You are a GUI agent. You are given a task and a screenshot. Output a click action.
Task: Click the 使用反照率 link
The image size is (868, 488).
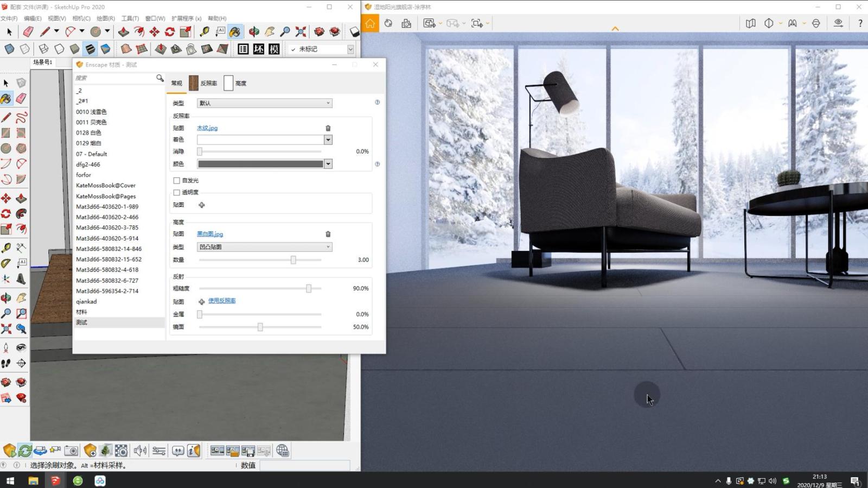(222, 301)
